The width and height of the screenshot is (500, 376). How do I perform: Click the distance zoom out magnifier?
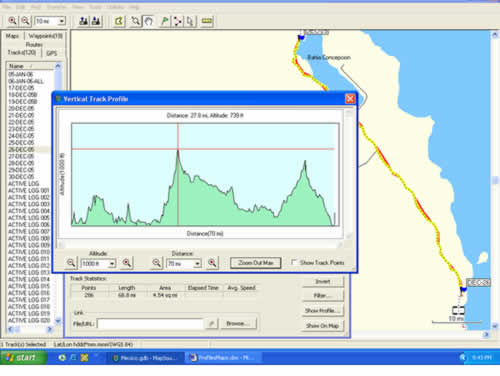point(156,263)
